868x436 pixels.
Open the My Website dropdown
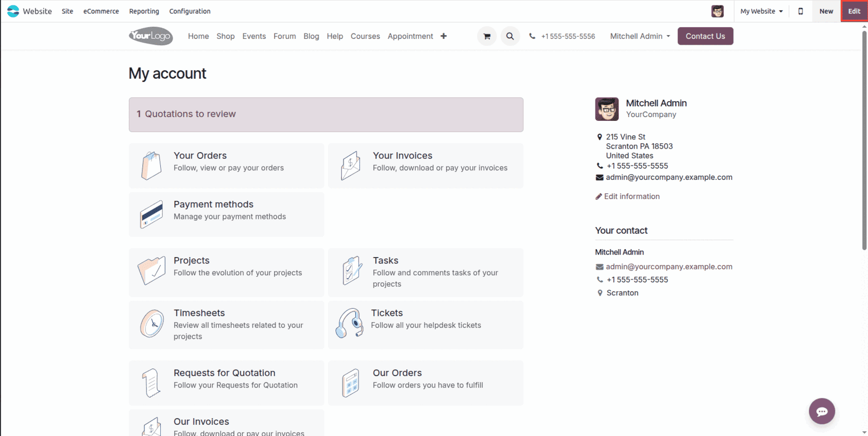coord(761,11)
